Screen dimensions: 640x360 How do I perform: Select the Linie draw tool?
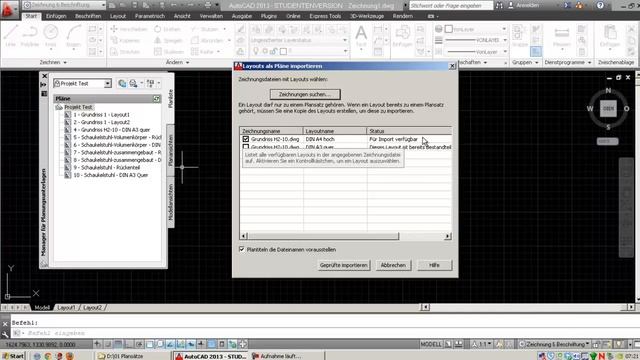pos(11,36)
